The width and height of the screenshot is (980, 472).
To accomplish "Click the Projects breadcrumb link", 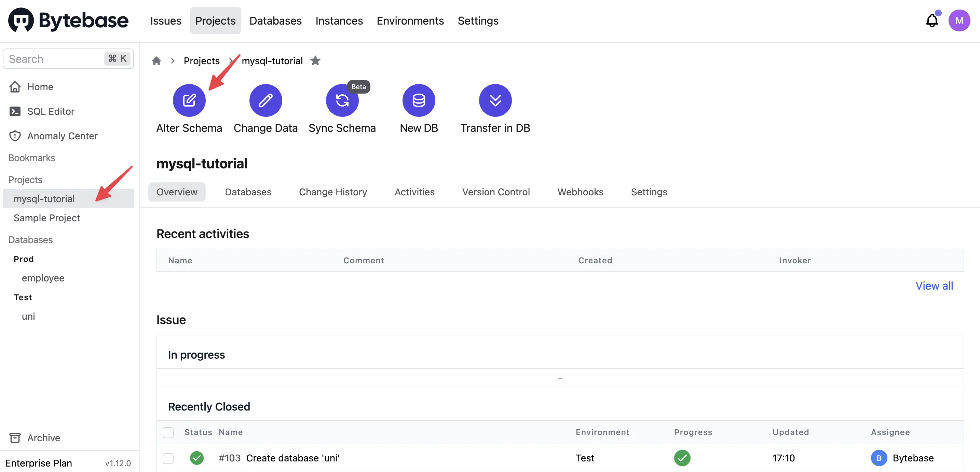I will tap(202, 61).
